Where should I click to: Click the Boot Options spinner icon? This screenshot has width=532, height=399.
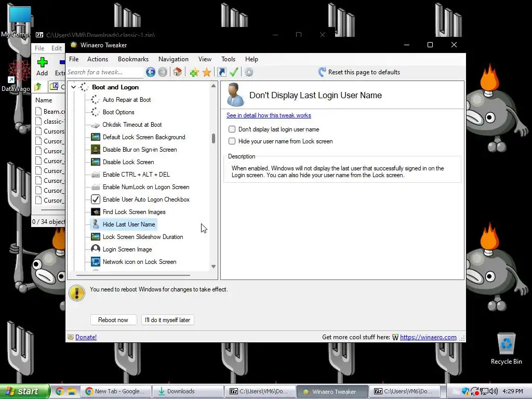(x=96, y=112)
